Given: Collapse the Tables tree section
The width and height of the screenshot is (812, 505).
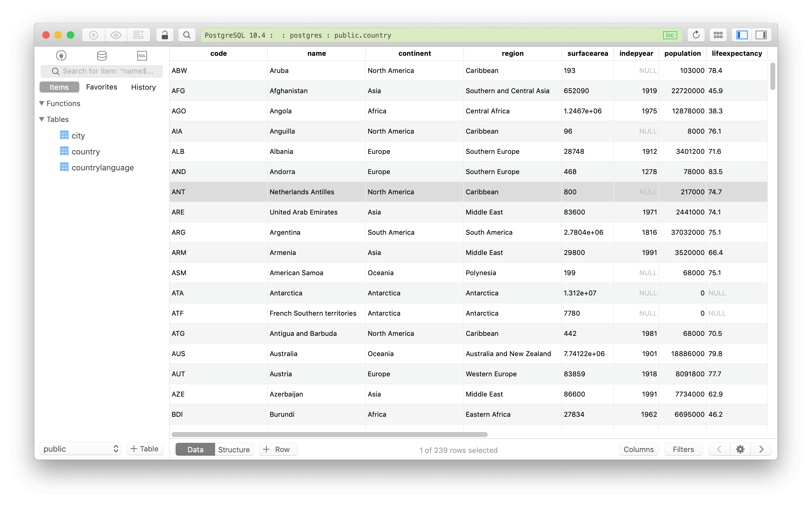Looking at the screenshot, I should click(42, 120).
